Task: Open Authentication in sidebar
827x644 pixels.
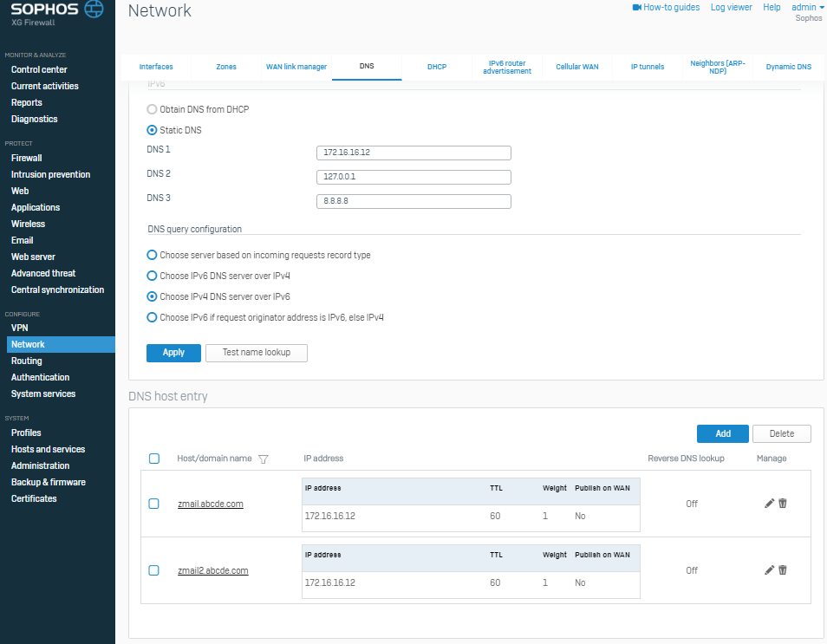Action: (40, 377)
